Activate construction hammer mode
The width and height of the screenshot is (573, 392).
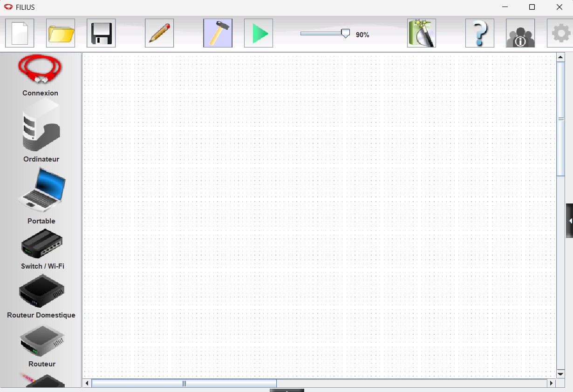(218, 33)
